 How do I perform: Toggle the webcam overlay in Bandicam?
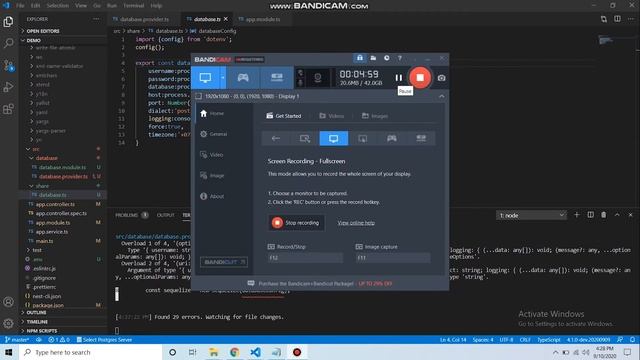pos(318,78)
